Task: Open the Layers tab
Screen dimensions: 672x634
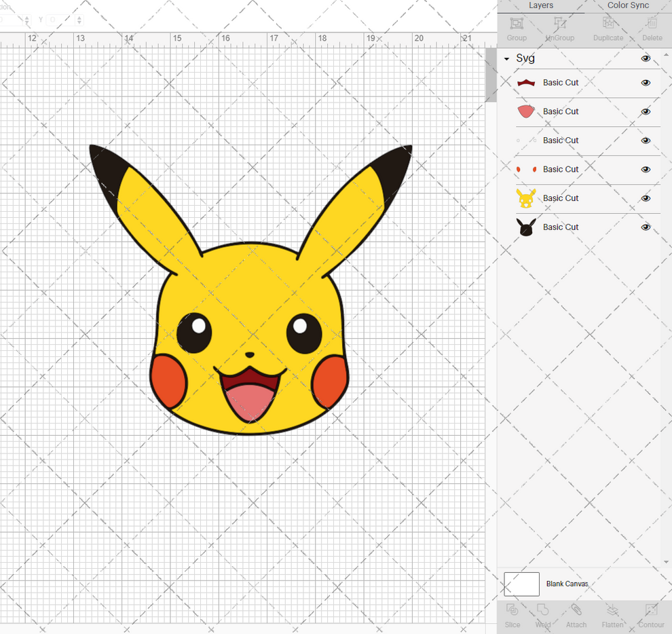Action: [x=541, y=5]
